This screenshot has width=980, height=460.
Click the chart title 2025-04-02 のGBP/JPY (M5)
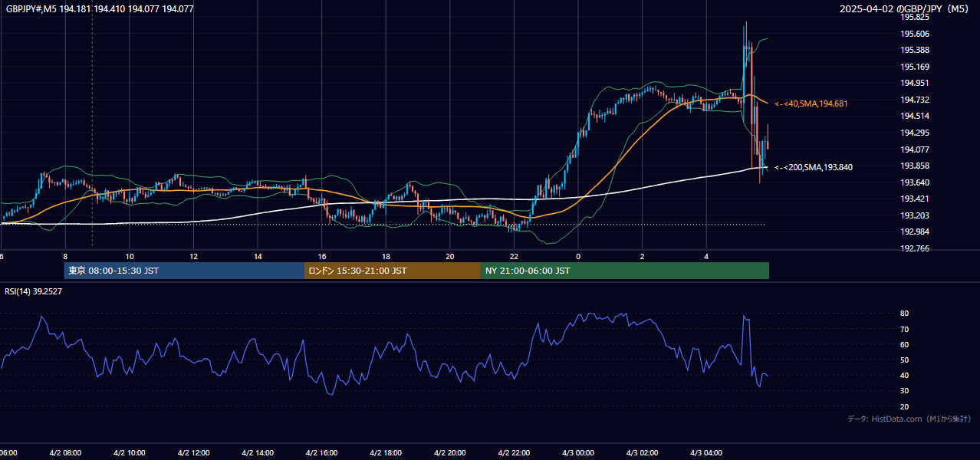coord(905,9)
